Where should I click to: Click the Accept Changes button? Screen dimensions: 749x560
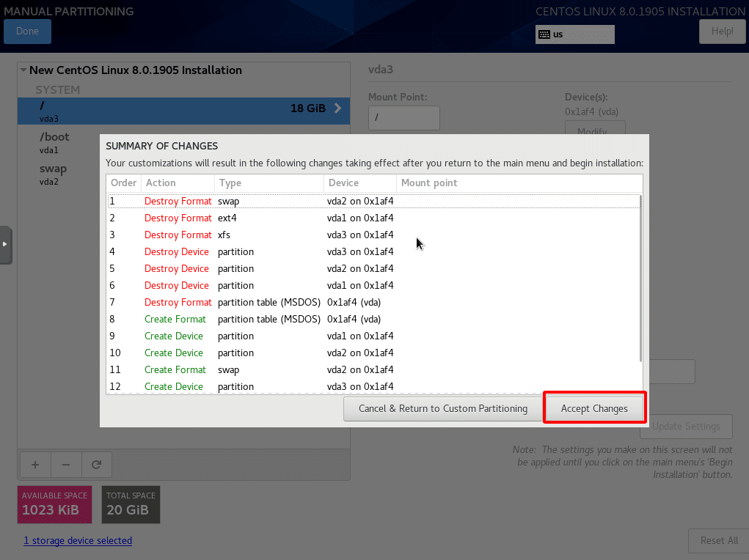tap(594, 408)
